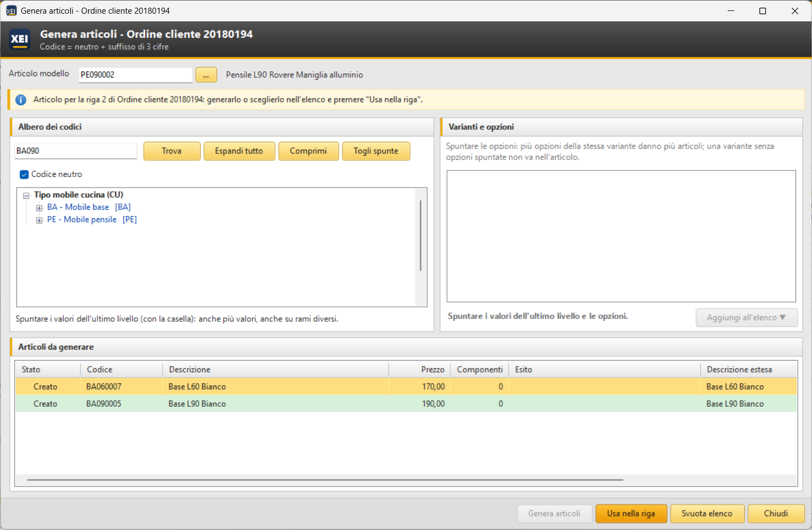Click the vertical scrollbar of the code tree
Image resolution: width=812 pixels, height=530 pixels.
point(420,236)
